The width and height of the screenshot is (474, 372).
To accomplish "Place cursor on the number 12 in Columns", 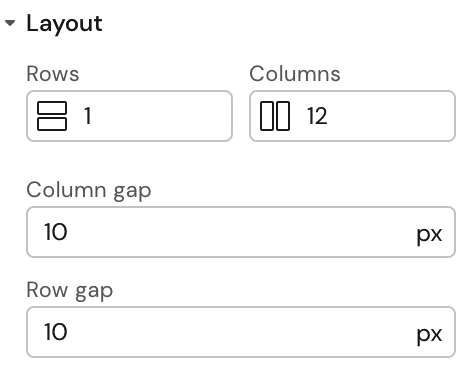I will pos(317,116).
